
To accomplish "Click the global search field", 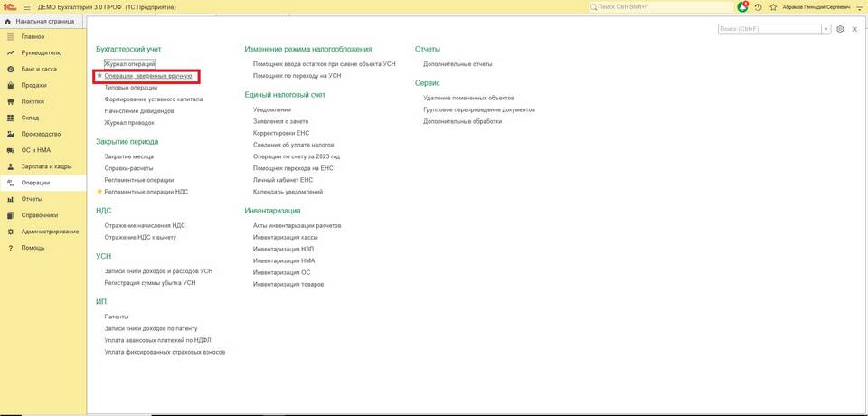I will tap(660, 6).
